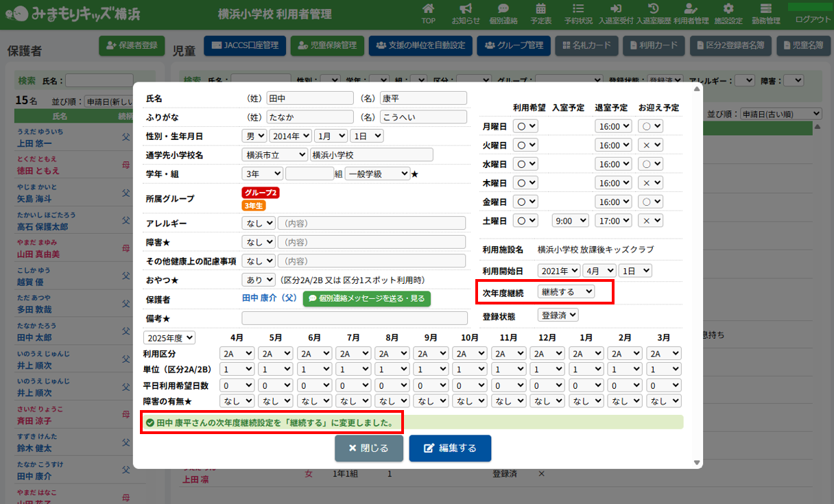Click guardian link 田中 康介
This screenshot has width=834, height=504.
coord(270,299)
